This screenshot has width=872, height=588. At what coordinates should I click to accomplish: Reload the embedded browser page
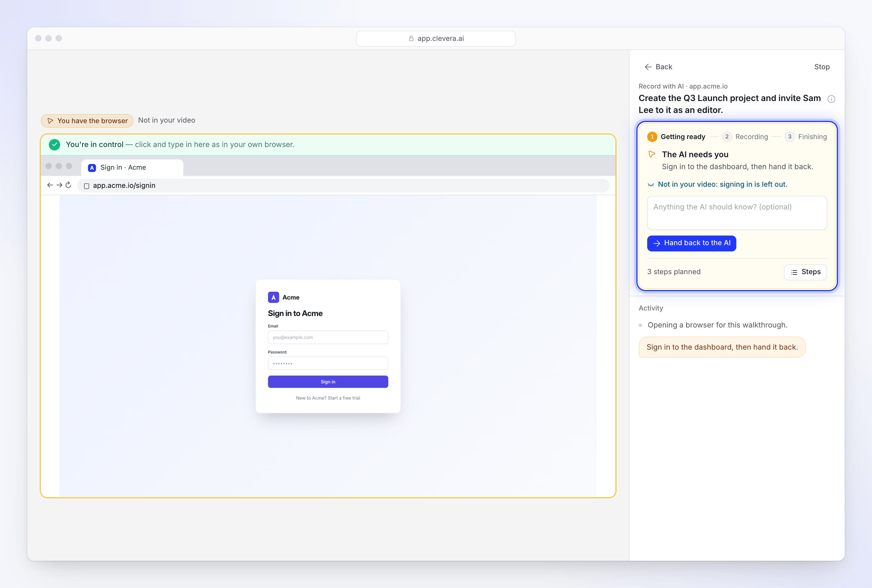(x=68, y=185)
